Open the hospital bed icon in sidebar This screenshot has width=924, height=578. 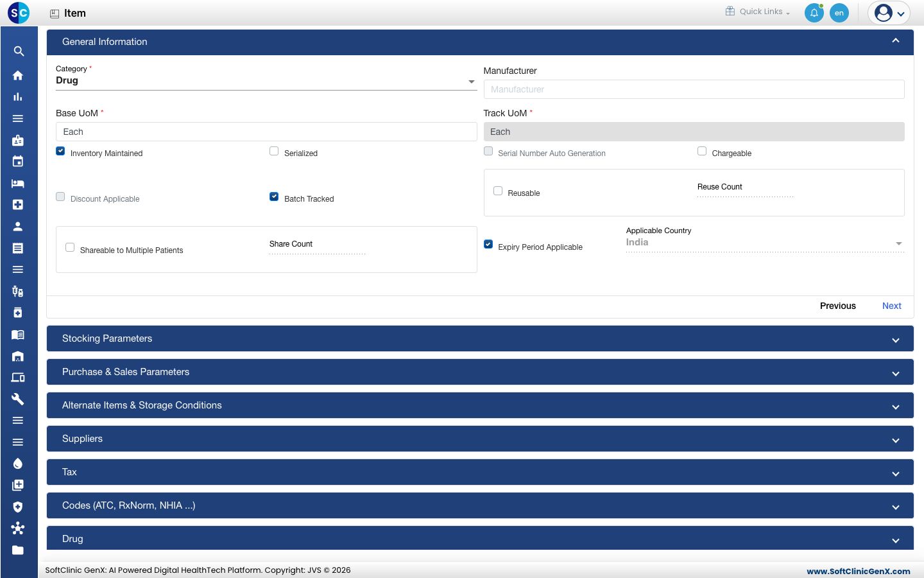pyautogui.click(x=18, y=183)
